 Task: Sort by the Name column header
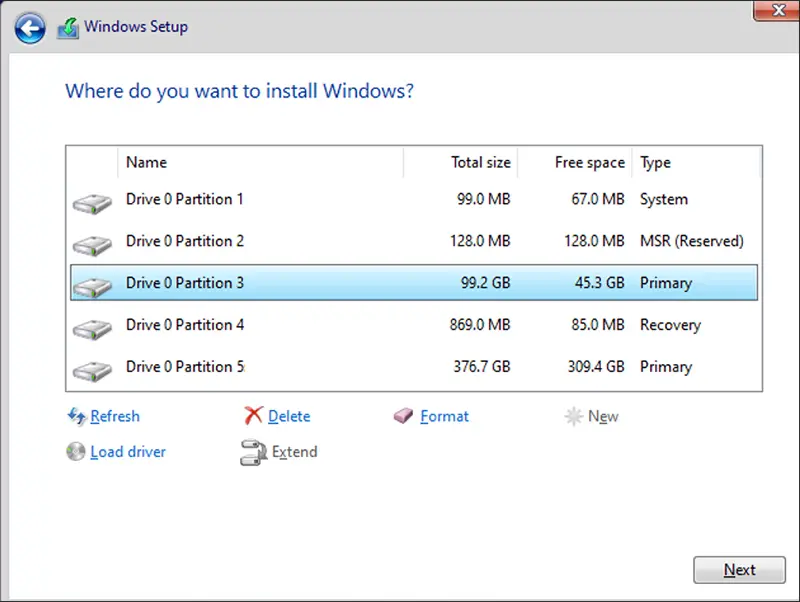260,162
